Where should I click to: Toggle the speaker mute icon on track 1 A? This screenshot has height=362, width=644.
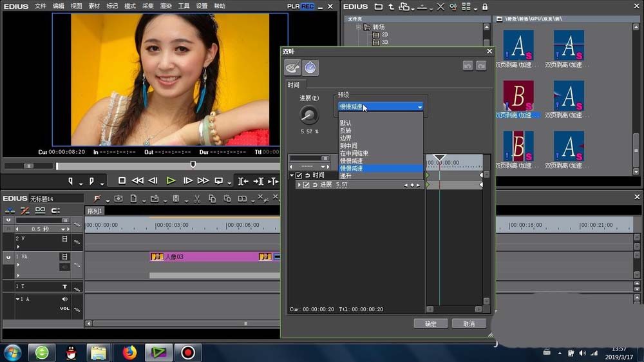click(x=64, y=299)
